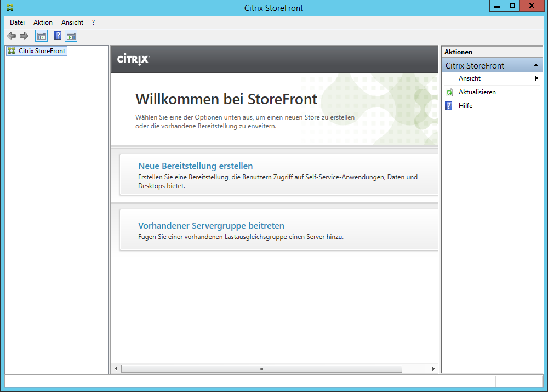Image resolution: width=548 pixels, height=392 pixels.
Task: Click Neue Bereitstellung erstellen link
Action: (x=196, y=166)
